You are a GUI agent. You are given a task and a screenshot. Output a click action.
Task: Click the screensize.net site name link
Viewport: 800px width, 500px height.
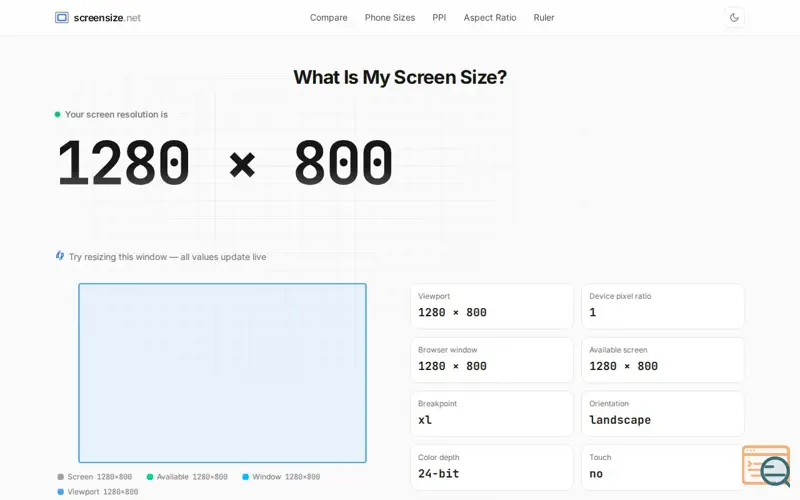click(107, 18)
